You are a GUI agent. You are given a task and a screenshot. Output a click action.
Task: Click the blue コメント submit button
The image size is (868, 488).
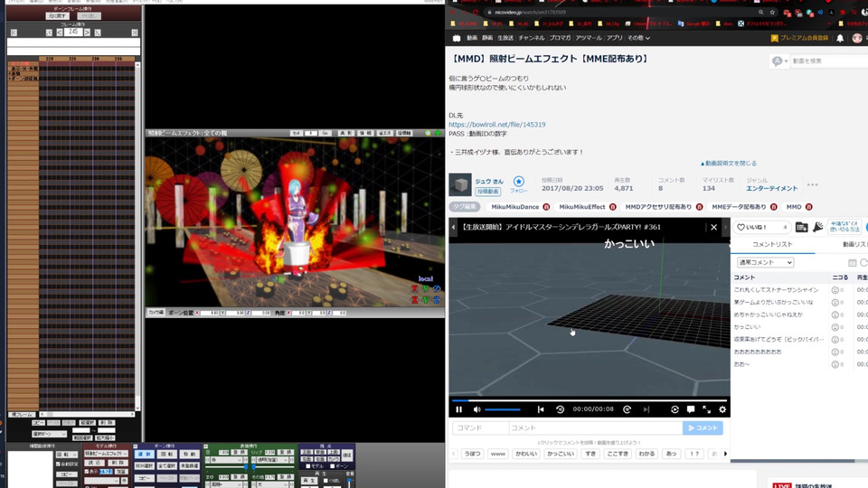703,427
